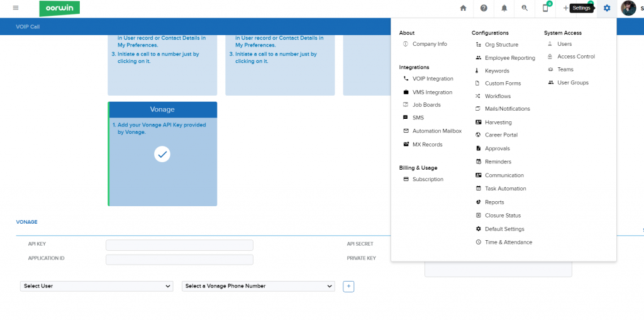Click the Default Settings gear icon
The width and height of the screenshot is (644, 320).
click(478, 229)
